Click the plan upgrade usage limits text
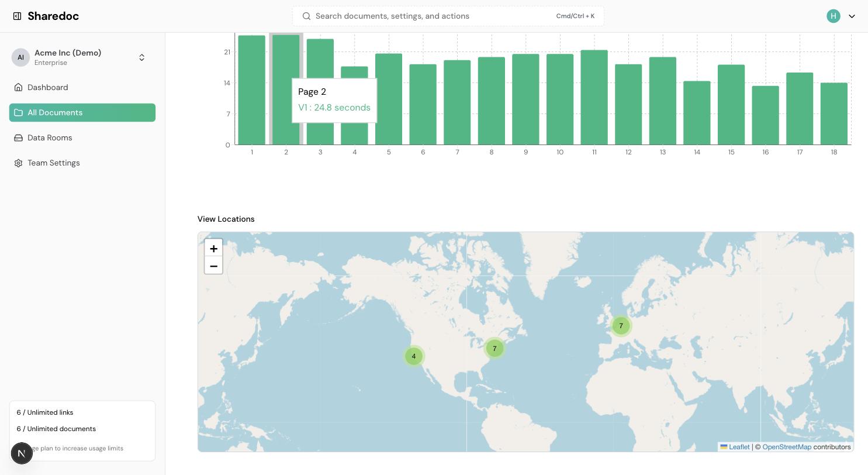 (x=78, y=448)
